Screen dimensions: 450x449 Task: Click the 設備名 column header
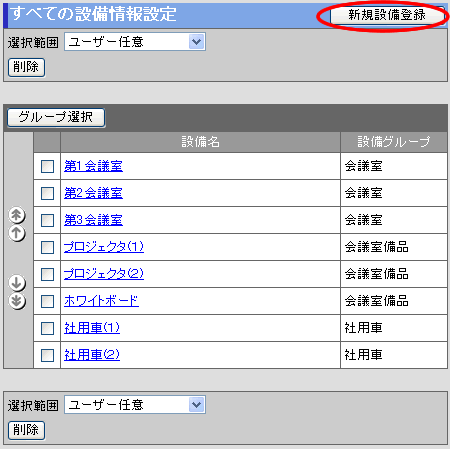click(200, 142)
